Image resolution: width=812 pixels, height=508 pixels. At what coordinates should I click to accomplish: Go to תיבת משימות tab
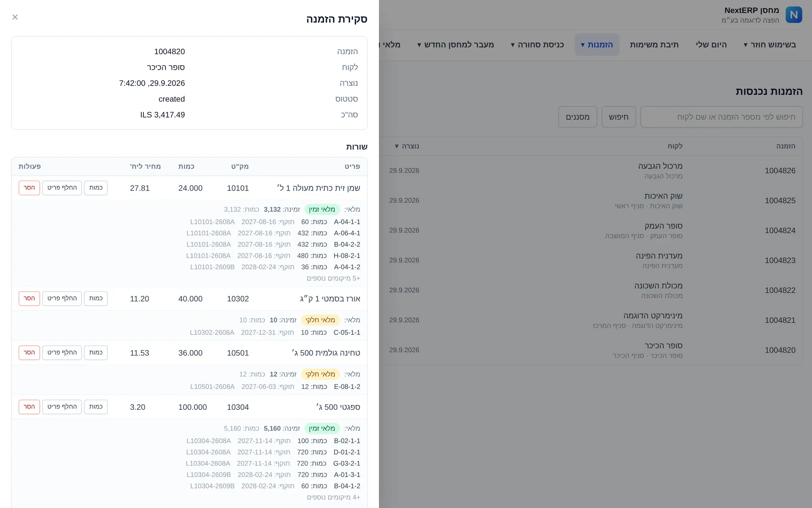click(x=654, y=44)
